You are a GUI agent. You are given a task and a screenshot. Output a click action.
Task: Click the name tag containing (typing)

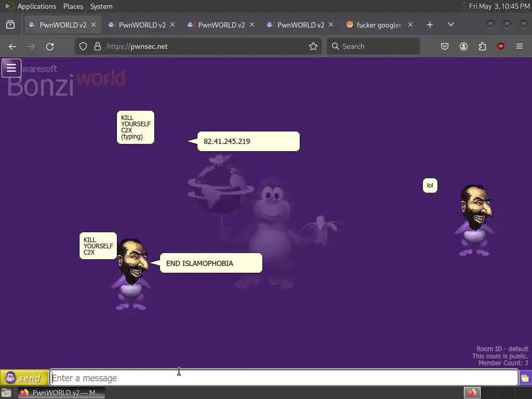pyautogui.click(x=136, y=127)
